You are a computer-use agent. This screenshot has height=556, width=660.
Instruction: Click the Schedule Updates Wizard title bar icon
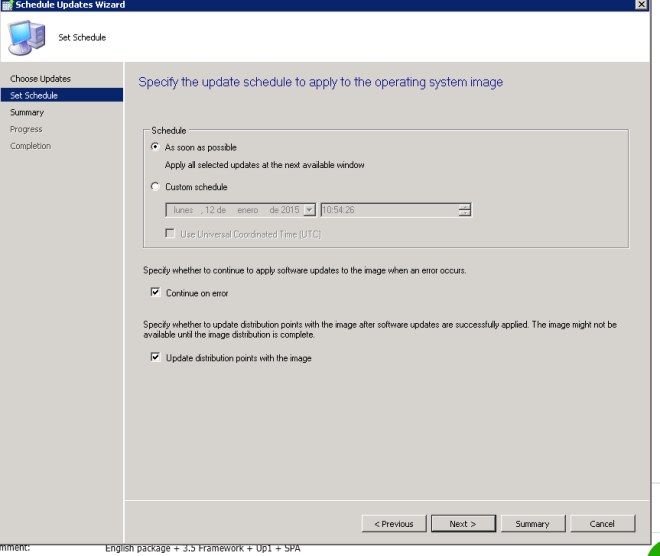pos(6,5)
